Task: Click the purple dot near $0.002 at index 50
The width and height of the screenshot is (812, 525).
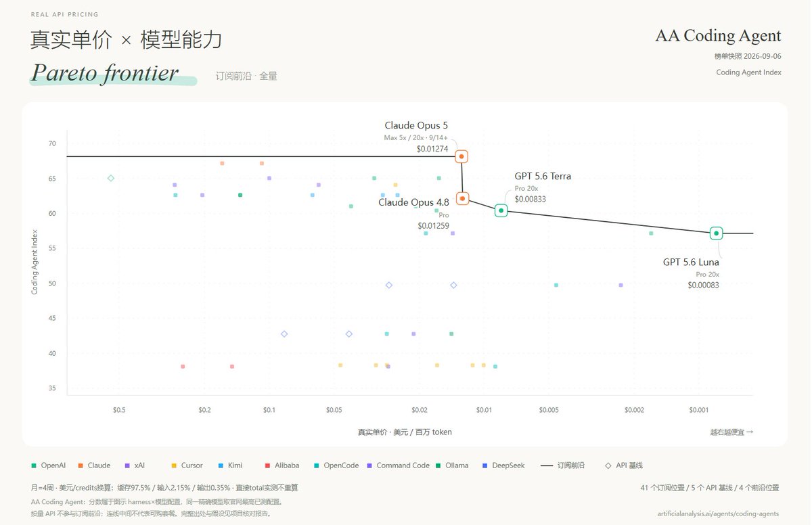Action: point(621,285)
